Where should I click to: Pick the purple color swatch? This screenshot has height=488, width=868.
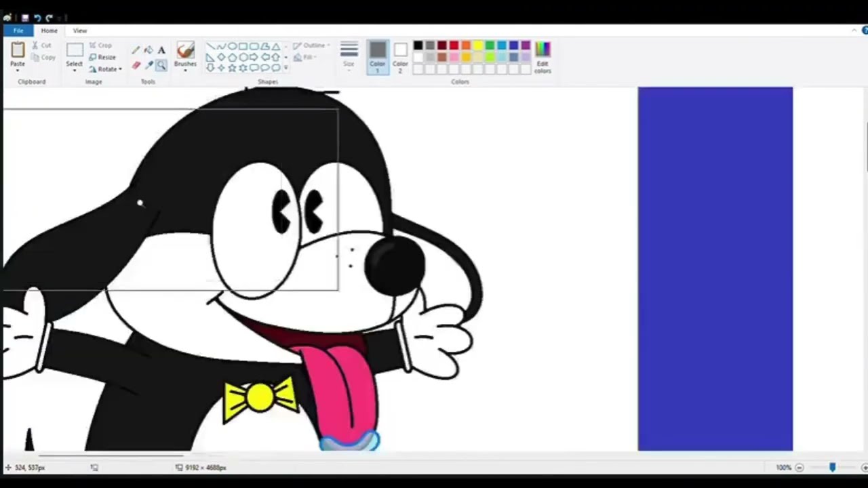click(526, 45)
